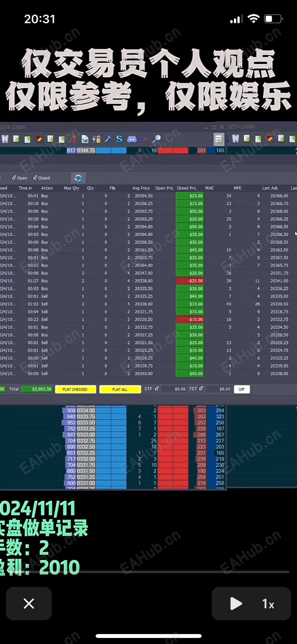Click DOM price row 0331.00
The width and height of the screenshot is (297, 644).
pos(86,483)
